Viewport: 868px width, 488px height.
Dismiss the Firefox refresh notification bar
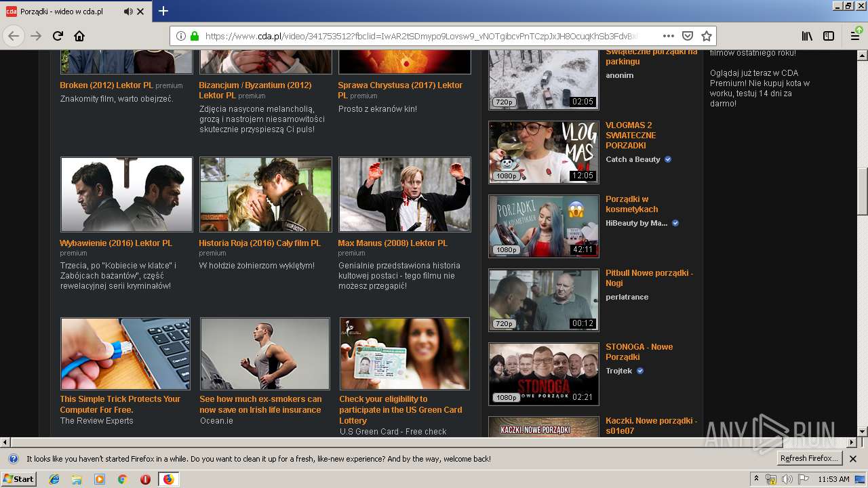pyautogui.click(x=853, y=459)
